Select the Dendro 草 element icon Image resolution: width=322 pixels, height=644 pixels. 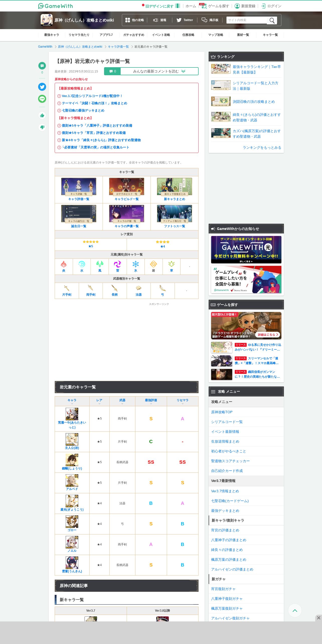point(172,264)
